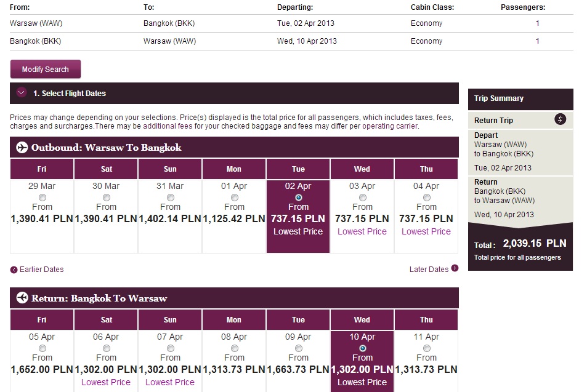Viewport: 587px width, 392px height.
Task: Click the outbound airplane icon
Action: 22,147
